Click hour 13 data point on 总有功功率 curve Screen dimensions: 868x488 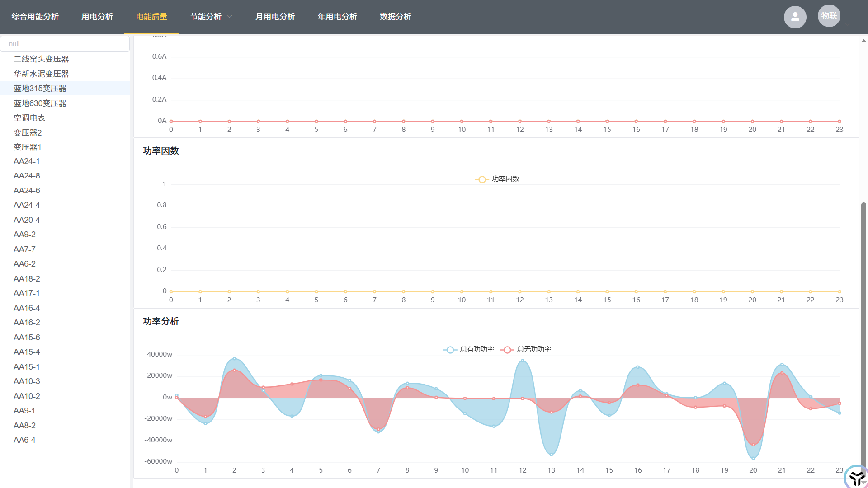click(551, 455)
